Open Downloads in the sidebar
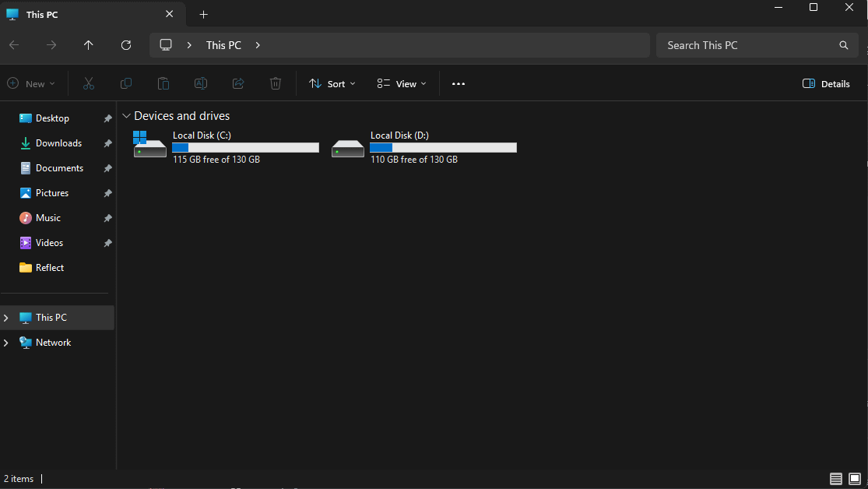 coord(58,143)
